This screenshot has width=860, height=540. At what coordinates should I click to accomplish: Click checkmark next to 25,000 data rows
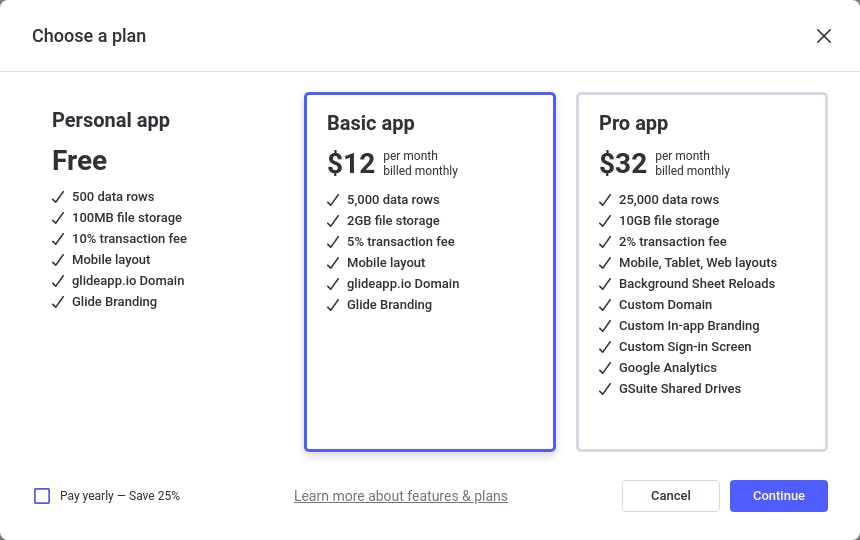pos(605,200)
